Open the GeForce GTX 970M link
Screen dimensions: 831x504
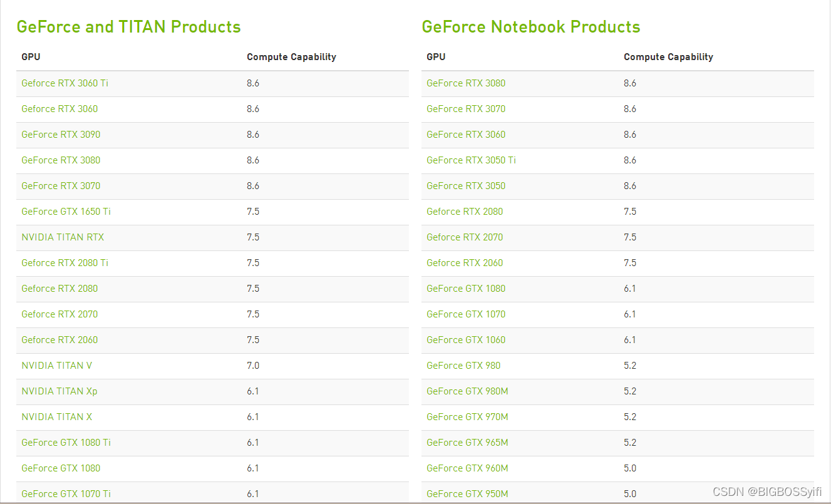click(467, 417)
